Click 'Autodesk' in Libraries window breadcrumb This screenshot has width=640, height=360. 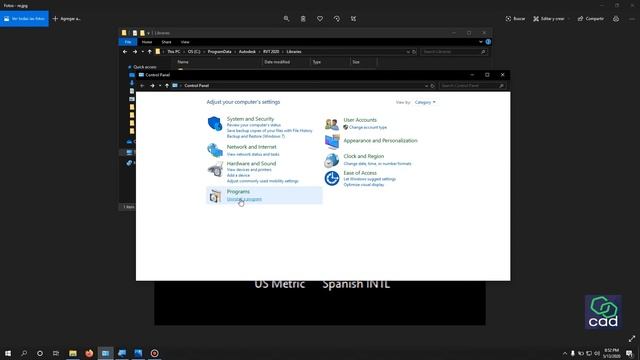pos(247,52)
